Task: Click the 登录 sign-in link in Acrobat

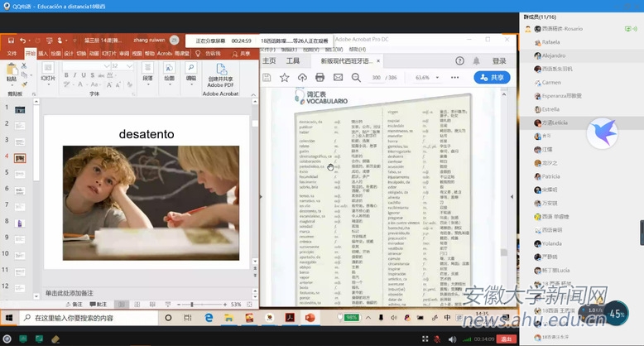Action: coord(499,60)
